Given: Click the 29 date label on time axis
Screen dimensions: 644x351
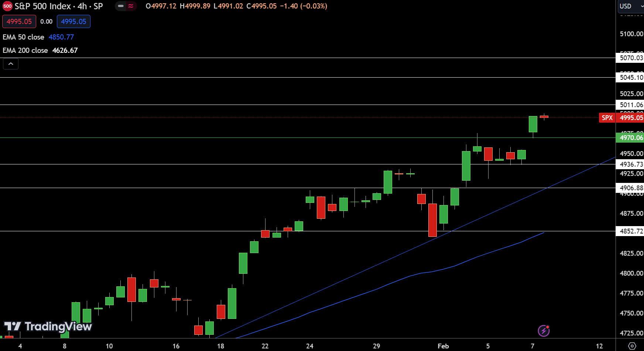Looking at the screenshot, I should click(x=376, y=346).
